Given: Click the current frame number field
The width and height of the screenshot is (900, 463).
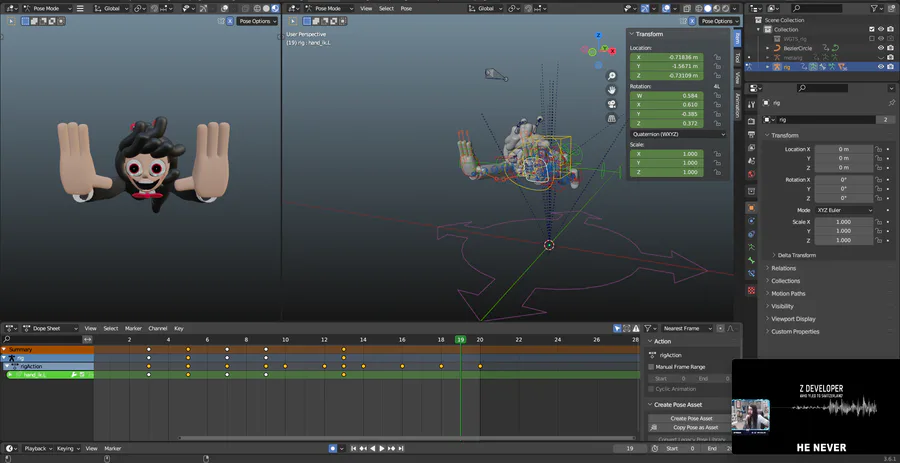Looking at the screenshot, I should pos(629,449).
